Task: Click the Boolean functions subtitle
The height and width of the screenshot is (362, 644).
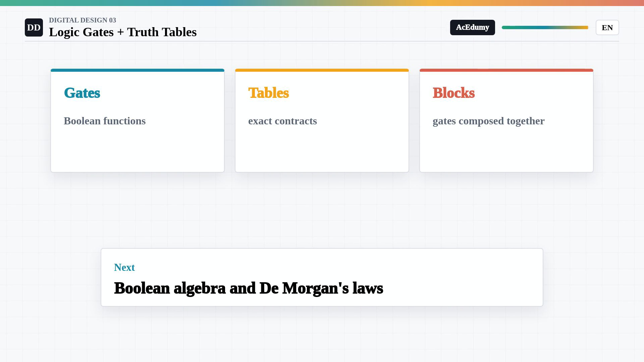Action: (105, 121)
